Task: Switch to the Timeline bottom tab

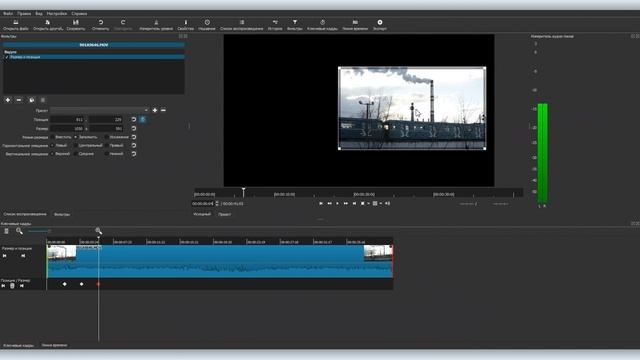Action: pos(54,345)
